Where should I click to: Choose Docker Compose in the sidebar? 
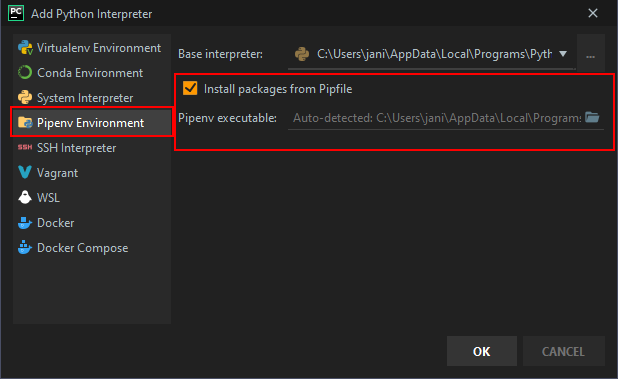click(x=92, y=248)
